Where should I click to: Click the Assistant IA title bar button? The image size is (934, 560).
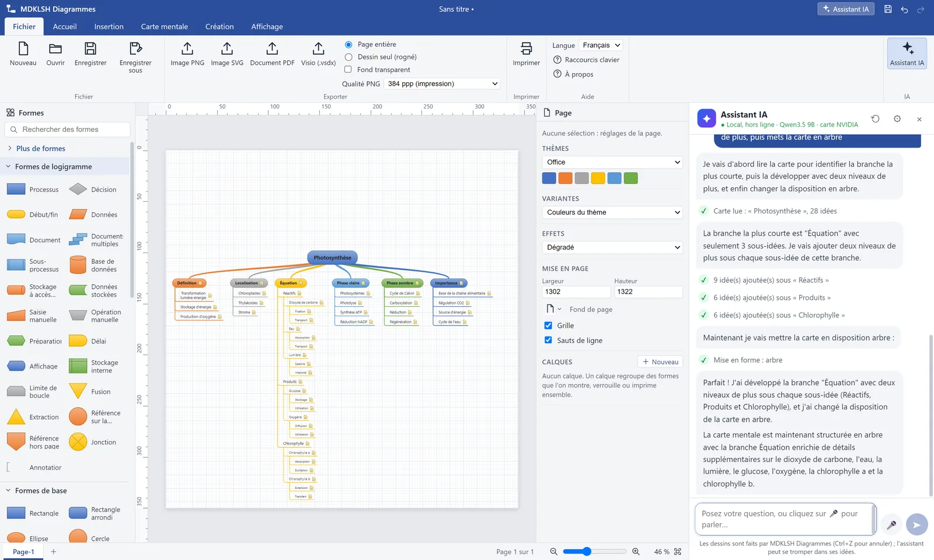(846, 9)
